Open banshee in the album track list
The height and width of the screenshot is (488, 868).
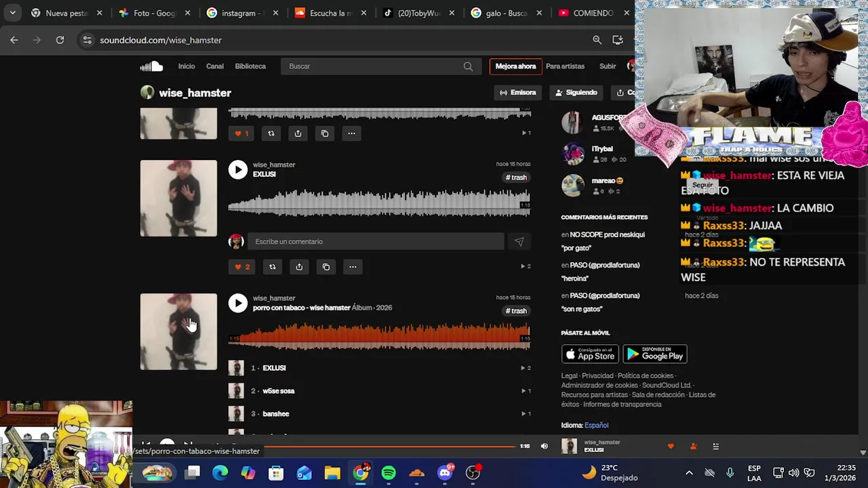[x=276, y=414]
